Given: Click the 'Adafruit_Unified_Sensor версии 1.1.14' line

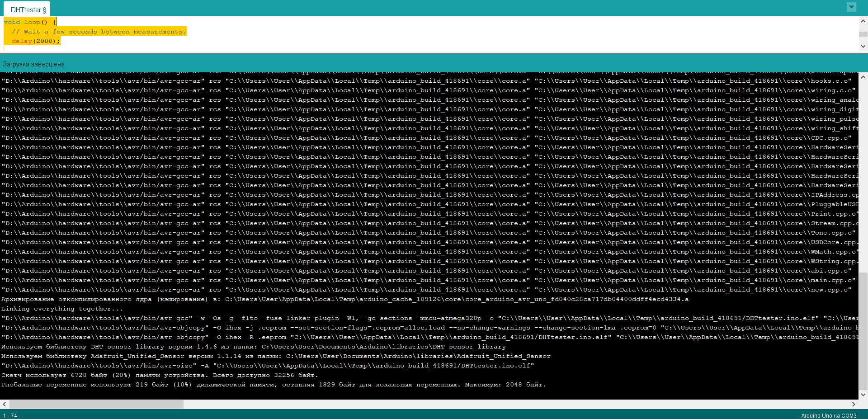Looking at the screenshot, I should 276,356.
